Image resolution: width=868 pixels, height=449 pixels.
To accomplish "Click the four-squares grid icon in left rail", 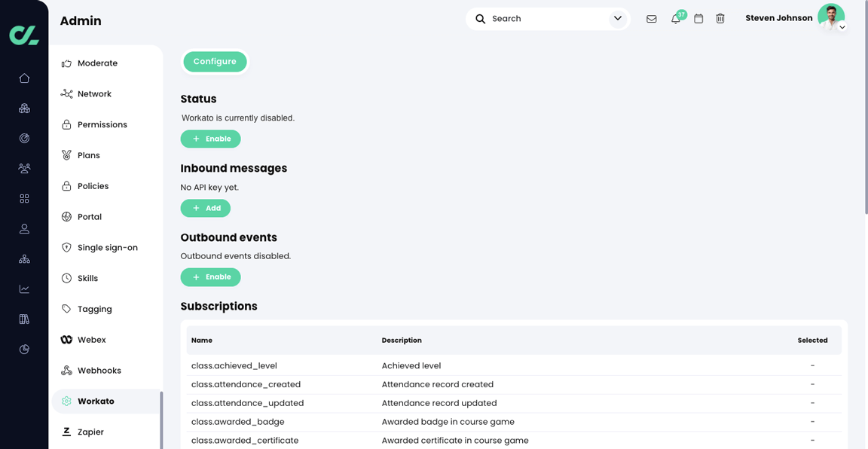I will pos(24,199).
